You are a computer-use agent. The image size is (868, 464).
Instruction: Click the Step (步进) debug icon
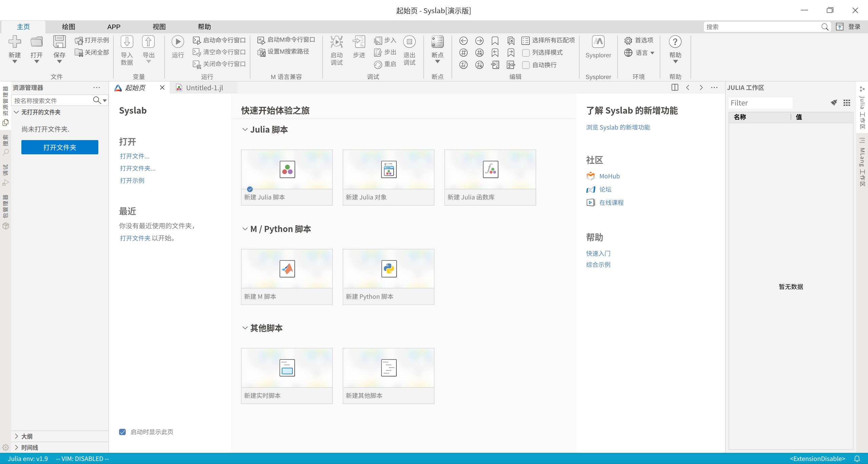tap(359, 42)
